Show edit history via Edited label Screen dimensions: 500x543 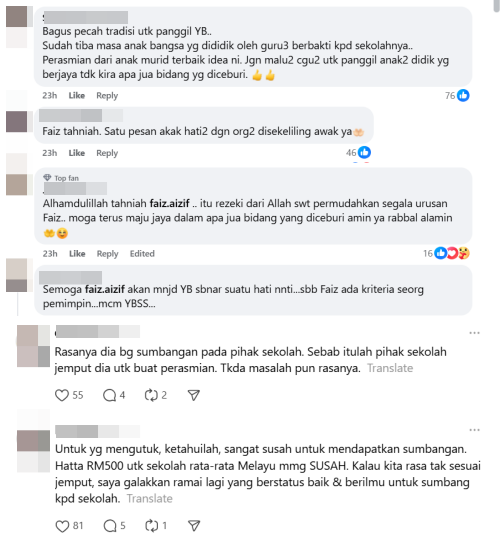pos(142,254)
